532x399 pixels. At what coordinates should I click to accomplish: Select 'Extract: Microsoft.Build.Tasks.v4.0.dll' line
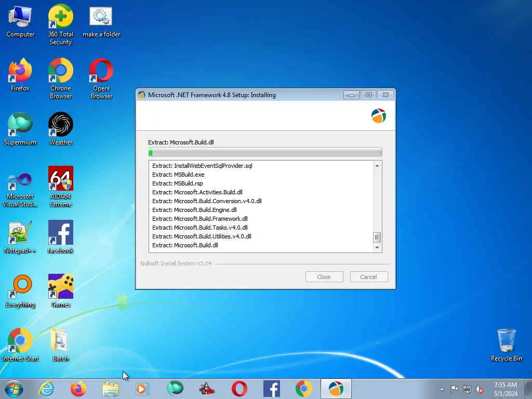pyautogui.click(x=200, y=228)
